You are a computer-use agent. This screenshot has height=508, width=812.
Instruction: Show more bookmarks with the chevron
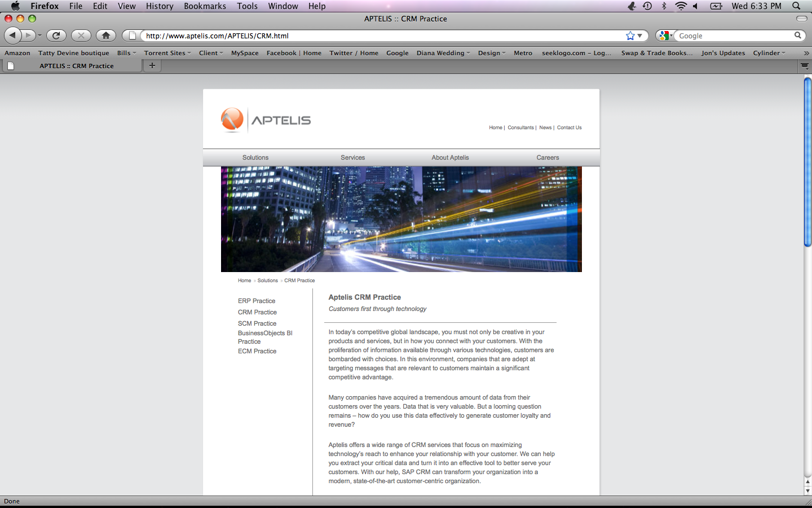pyautogui.click(x=806, y=53)
